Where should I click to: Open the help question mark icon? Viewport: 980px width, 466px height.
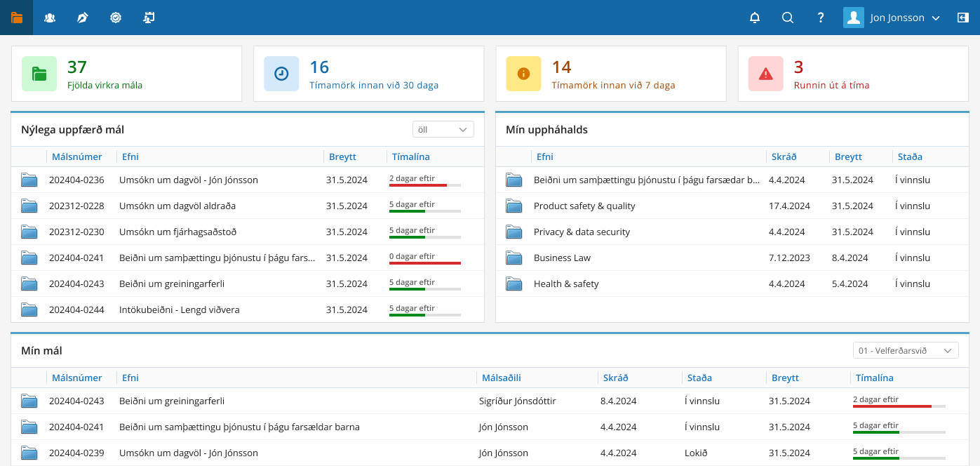821,18
